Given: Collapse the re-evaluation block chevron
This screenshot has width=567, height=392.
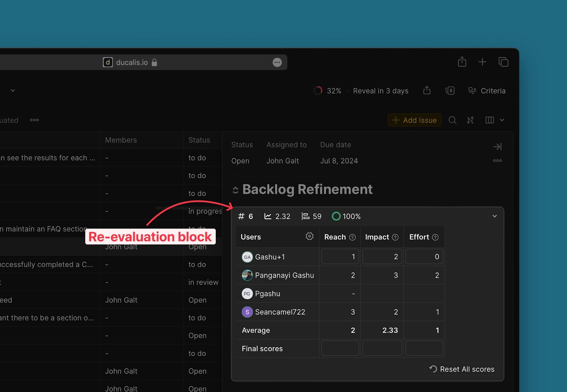Looking at the screenshot, I should (x=495, y=216).
